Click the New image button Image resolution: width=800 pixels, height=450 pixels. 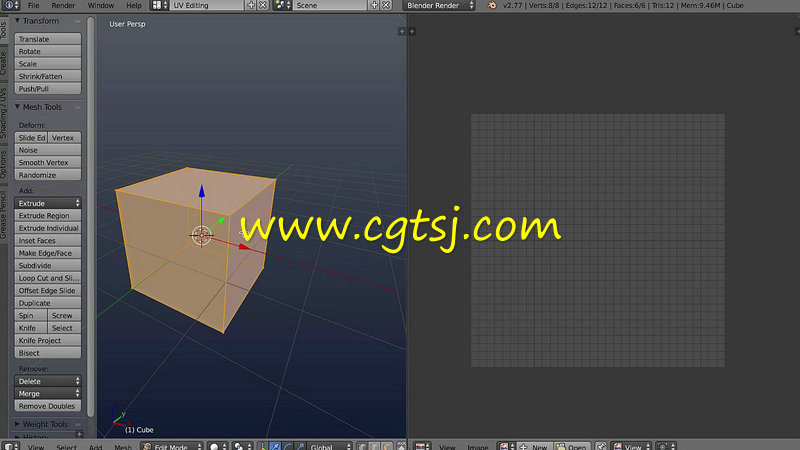pos(534,446)
